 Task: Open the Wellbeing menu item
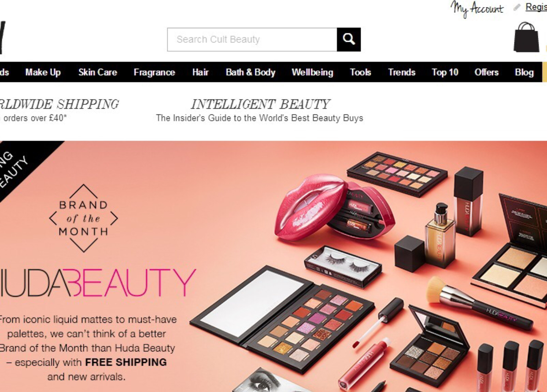[x=312, y=72]
